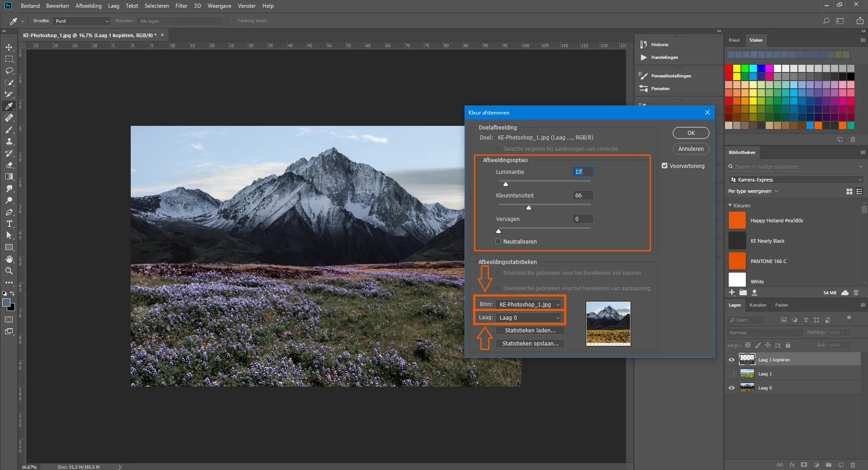The width and height of the screenshot is (868, 470).
Task: Hide the Laag 0 layer
Action: click(x=731, y=388)
